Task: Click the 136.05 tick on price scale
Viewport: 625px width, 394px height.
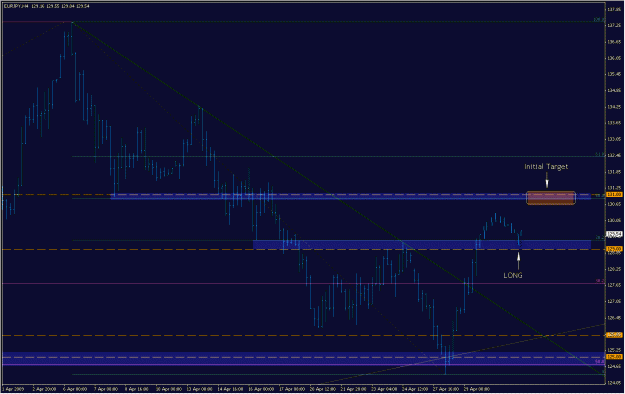Action: coord(615,58)
